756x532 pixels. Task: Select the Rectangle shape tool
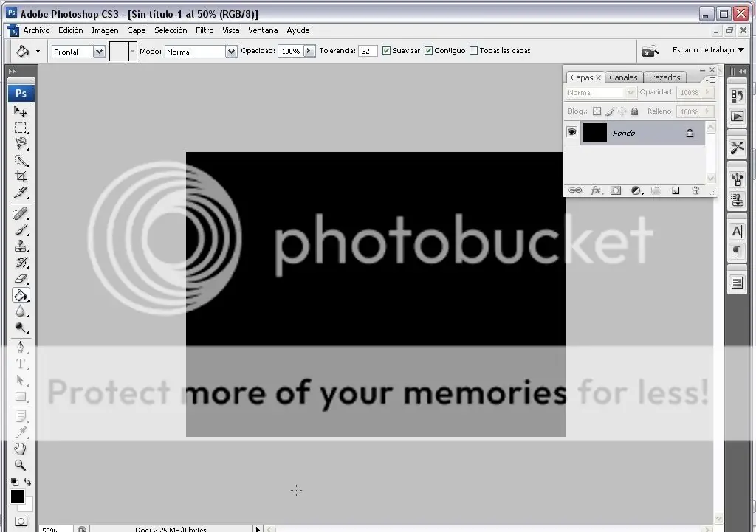click(x=20, y=396)
